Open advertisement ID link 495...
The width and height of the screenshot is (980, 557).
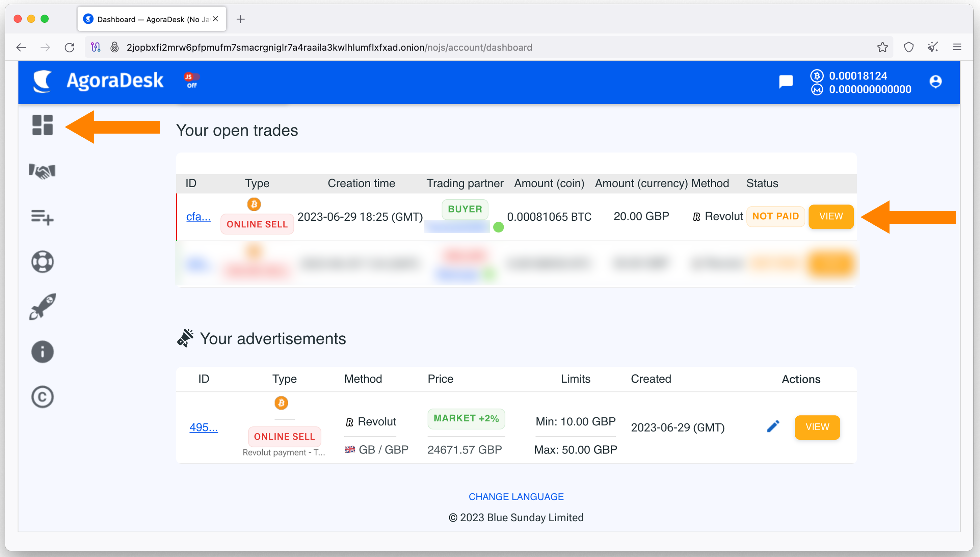point(204,427)
